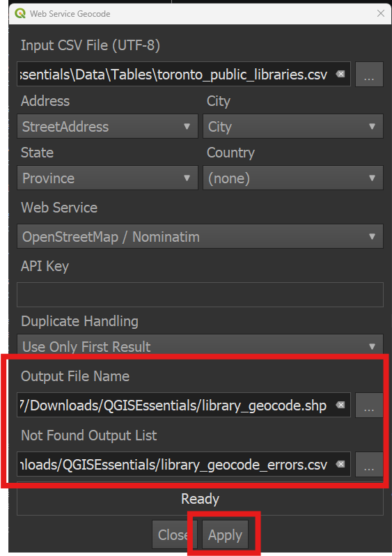This screenshot has height=556, width=392.
Task: Click the Output File Name label
Action: 75,376
